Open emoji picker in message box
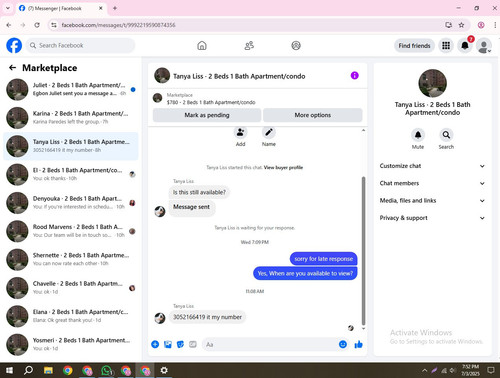Screen dimensions: 500x378 (343, 344)
